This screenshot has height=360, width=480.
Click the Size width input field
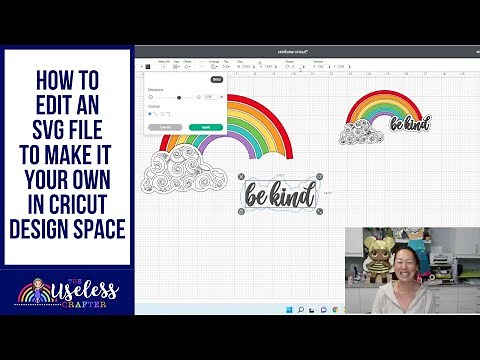coord(246,67)
